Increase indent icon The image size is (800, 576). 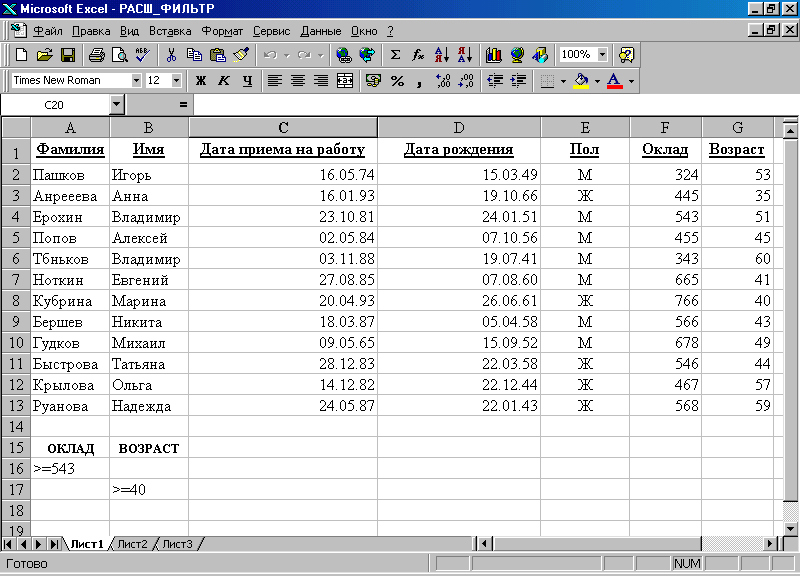point(518,81)
